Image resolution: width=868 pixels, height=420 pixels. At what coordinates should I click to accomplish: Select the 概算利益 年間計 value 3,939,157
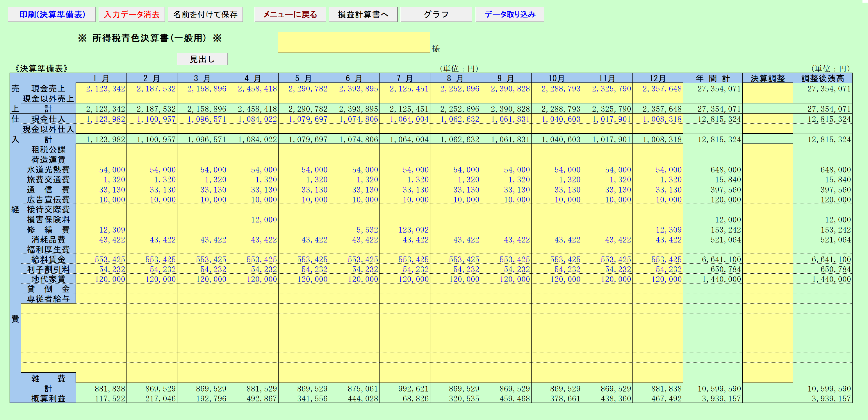[713, 398]
